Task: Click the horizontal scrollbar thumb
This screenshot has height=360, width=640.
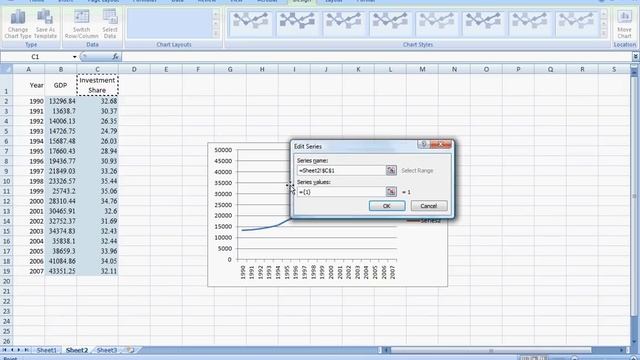Action: (x=492, y=350)
